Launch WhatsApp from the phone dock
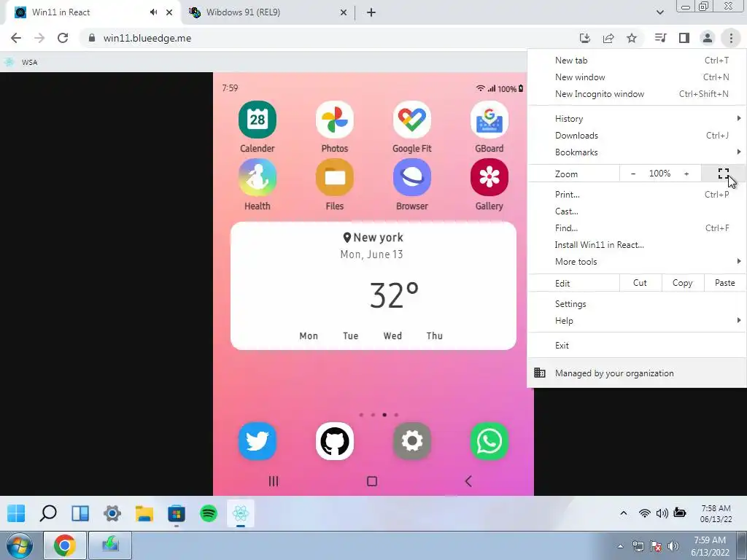 pyautogui.click(x=489, y=441)
